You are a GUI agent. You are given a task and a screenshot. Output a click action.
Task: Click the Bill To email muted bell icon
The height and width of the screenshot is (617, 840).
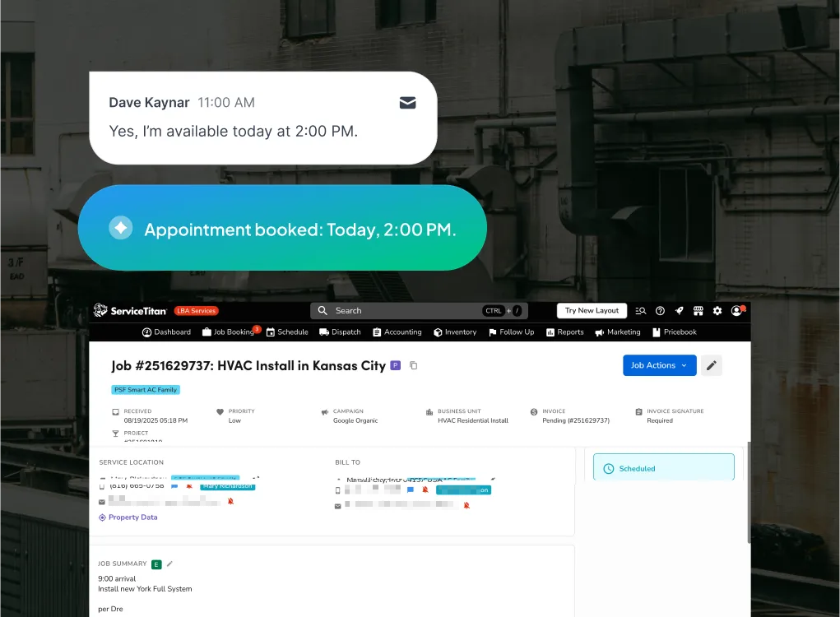pyautogui.click(x=466, y=505)
